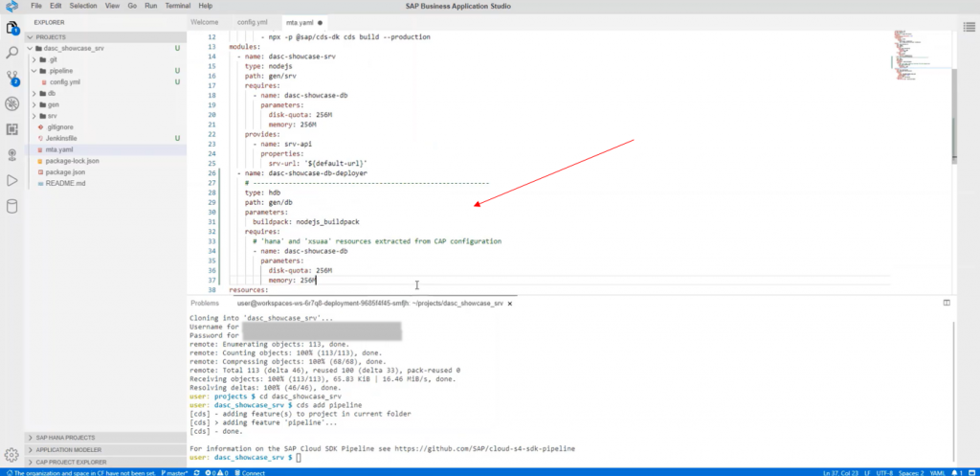Image resolution: width=980 pixels, height=476 pixels.
Task: Open the Cloud Foundry targets activity icon
Action: (11, 155)
